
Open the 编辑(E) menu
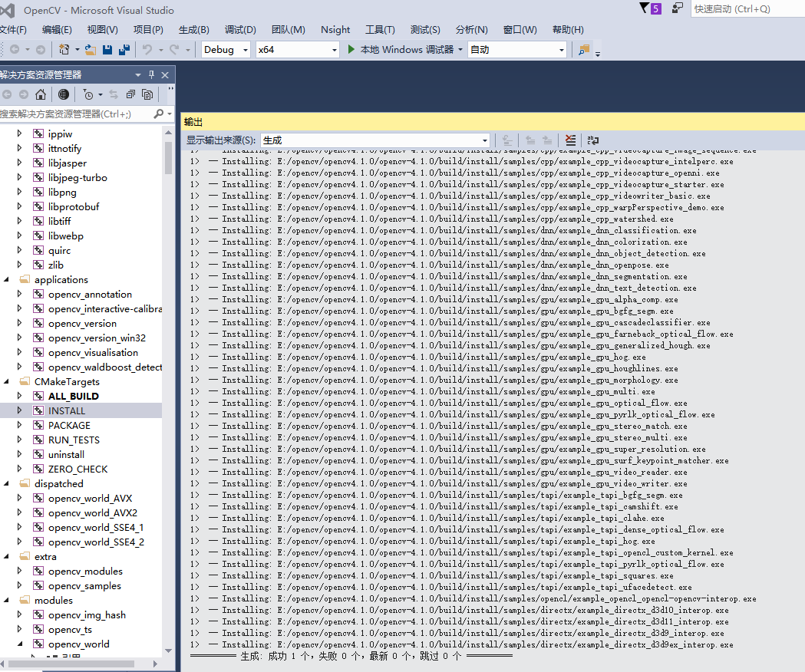coord(57,30)
